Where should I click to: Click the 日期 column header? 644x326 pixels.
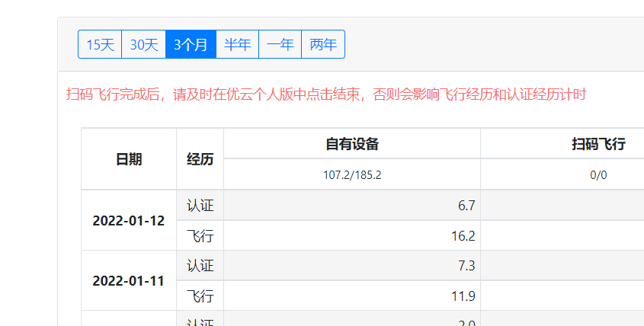129,159
